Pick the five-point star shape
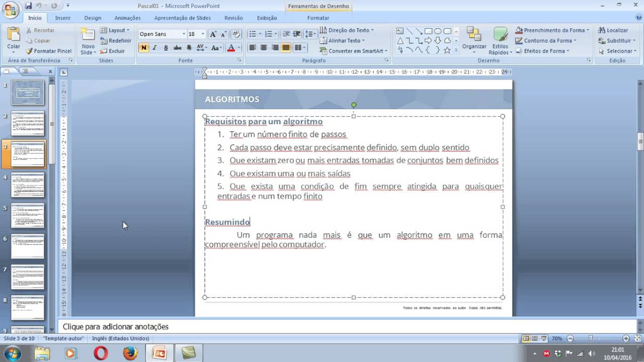The width and height of the screenshot is (644, 362). tap(447, 50)
